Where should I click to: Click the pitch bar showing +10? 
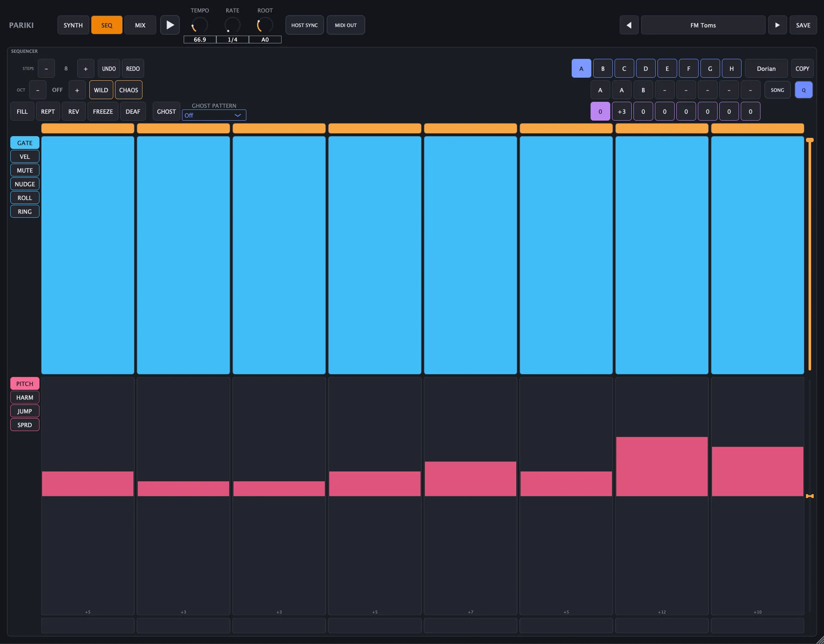click(757, 471)
